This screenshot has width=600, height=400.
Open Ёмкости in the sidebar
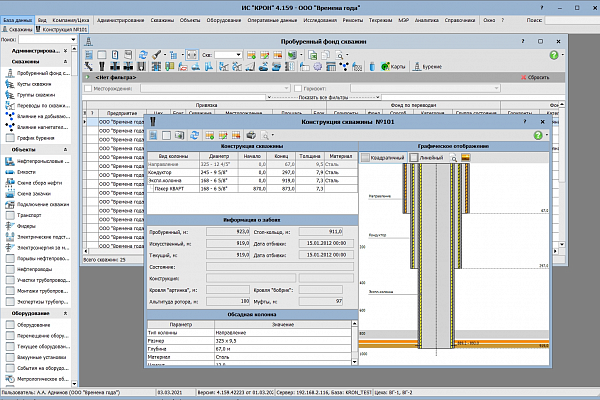[21, 172]
